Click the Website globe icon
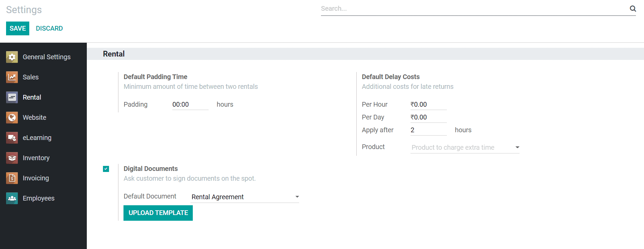Viewport: 644px width, 249px height. click(x=12, y=118)
